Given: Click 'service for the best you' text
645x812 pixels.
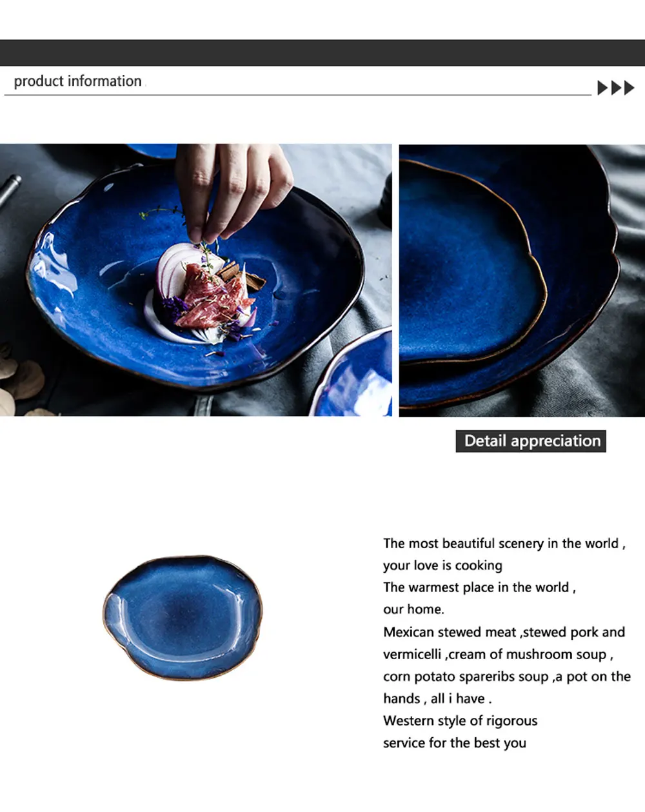Looking at the screenshot, I should pyautogui.click(x=455, y=742).
